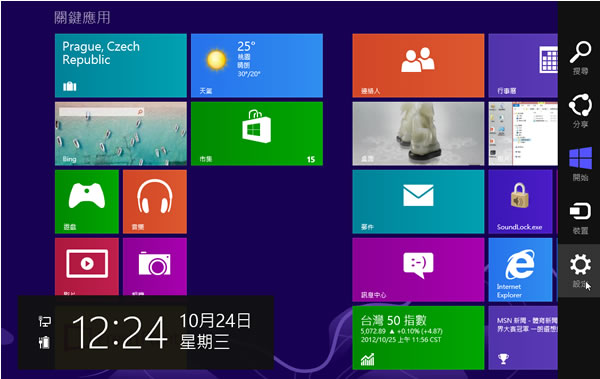Launch the Internet Explorer tile
The width and height of the screenshot is (600, 379).
click(520, 270)
